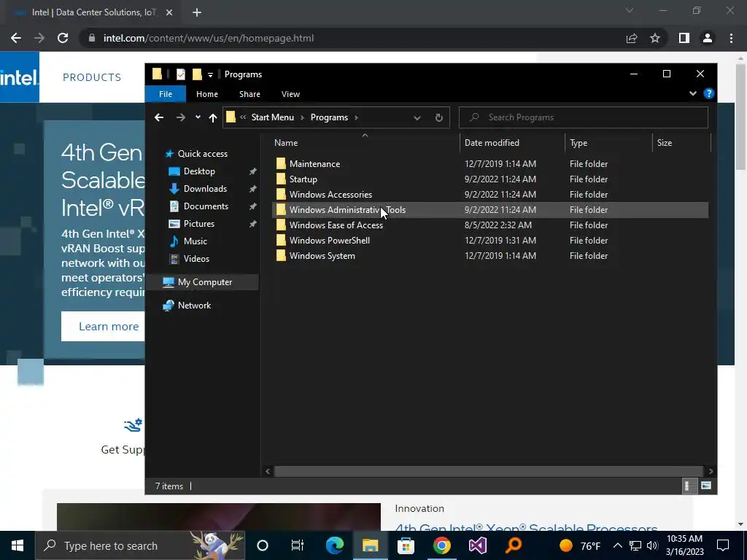Viewport: 747px width, 560px height.
Task: Click the Properties quick access toolbar icon
Action: click(181, 74)
